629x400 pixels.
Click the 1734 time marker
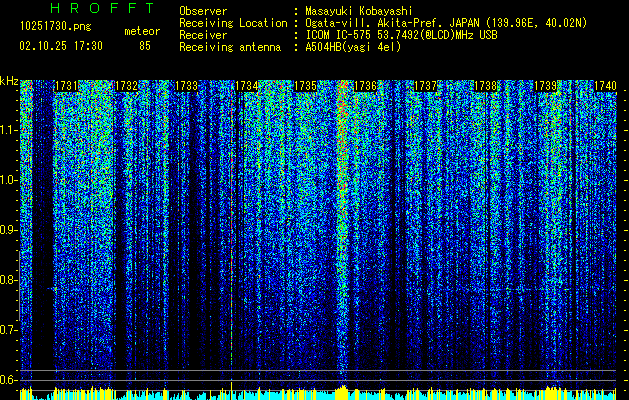pos(246,86)
